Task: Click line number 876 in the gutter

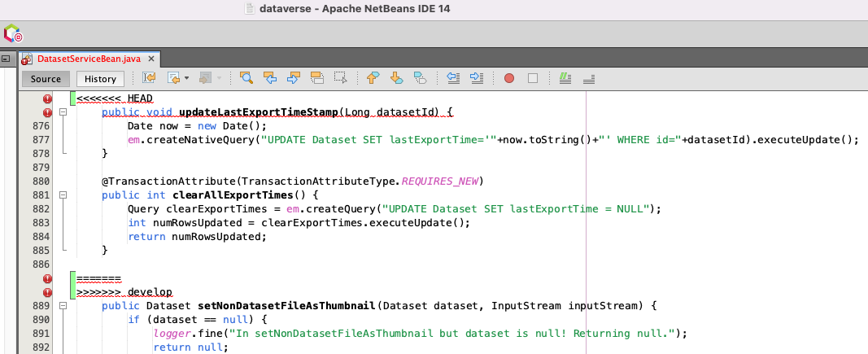Action: [41, 126]
